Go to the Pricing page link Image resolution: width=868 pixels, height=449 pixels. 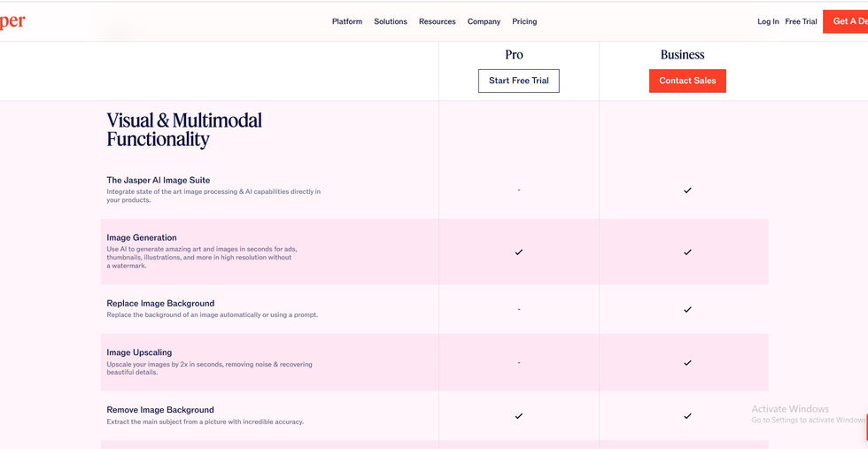point(524,21)
